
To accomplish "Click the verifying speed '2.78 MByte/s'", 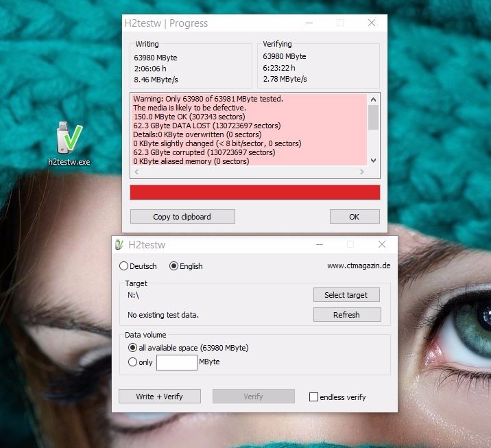I will pyautogui.click(x=285, y=79).
